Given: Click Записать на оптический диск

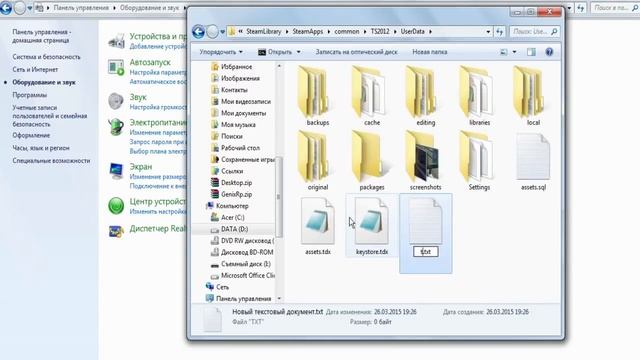Looking at the screenshot, I should click(x=356, y=52).
